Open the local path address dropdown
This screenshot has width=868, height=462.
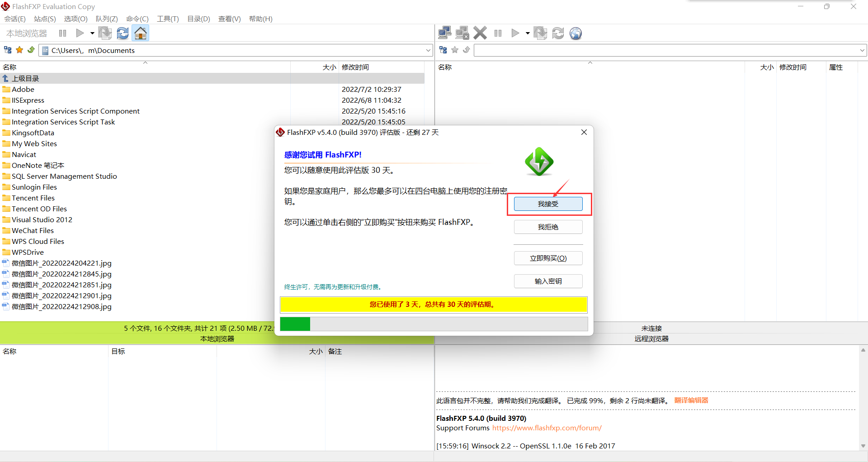pos(428,50)
